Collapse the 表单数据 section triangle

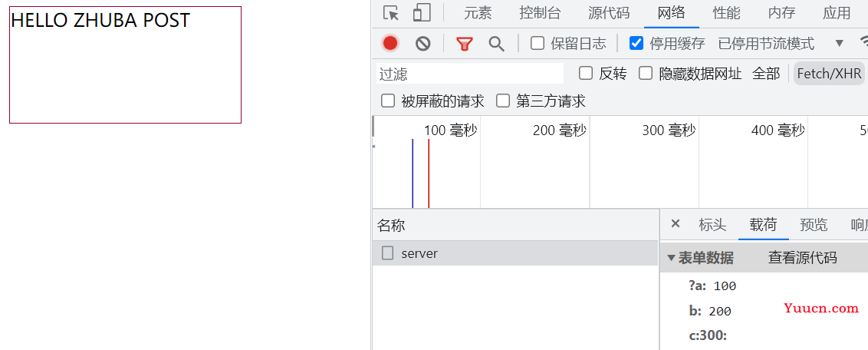coord(672,258)
